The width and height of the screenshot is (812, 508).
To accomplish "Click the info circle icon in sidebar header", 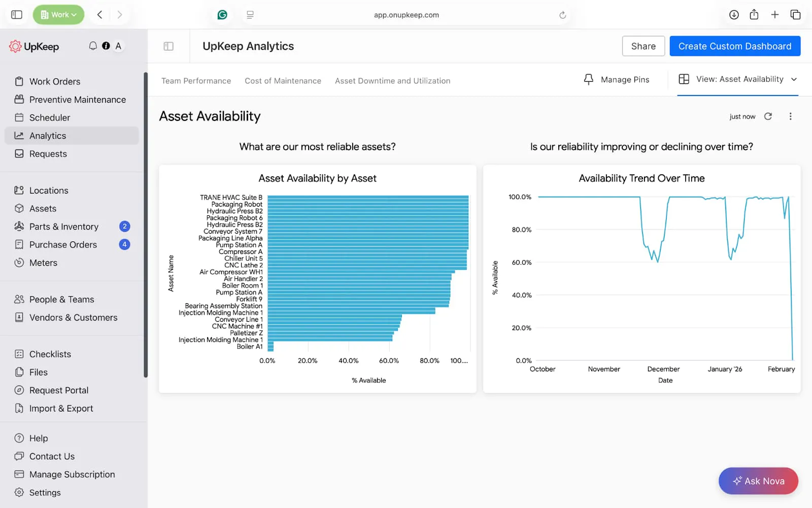I will coord(106,46).
